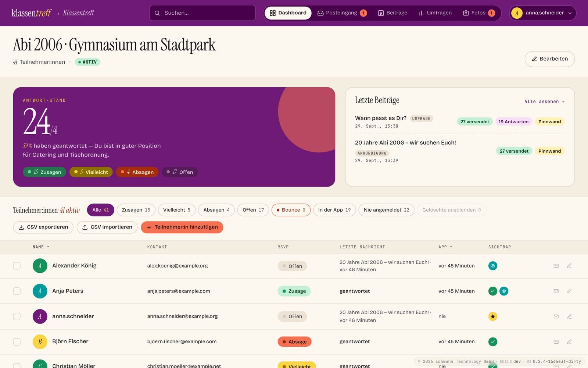The image size is (588, 368).
Task: Open the Fotos tab
Action: pyautogui.click(x=479, y=13)
